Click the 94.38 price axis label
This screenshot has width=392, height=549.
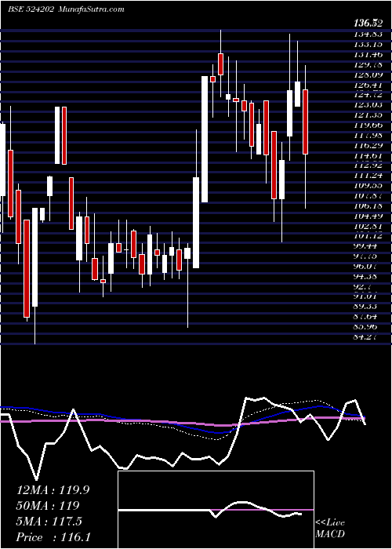click(x=365, y=277)
